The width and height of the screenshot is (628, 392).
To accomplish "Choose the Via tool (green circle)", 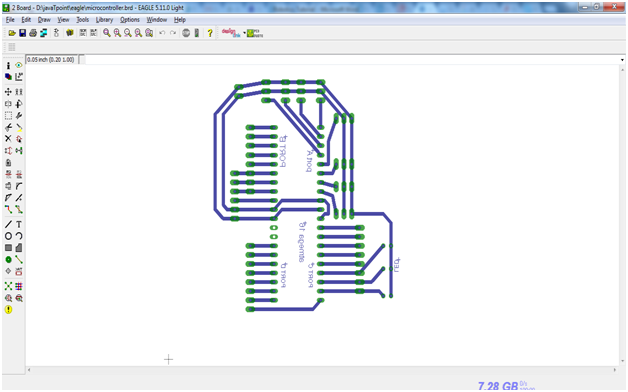I will click(x=8, y=259).
